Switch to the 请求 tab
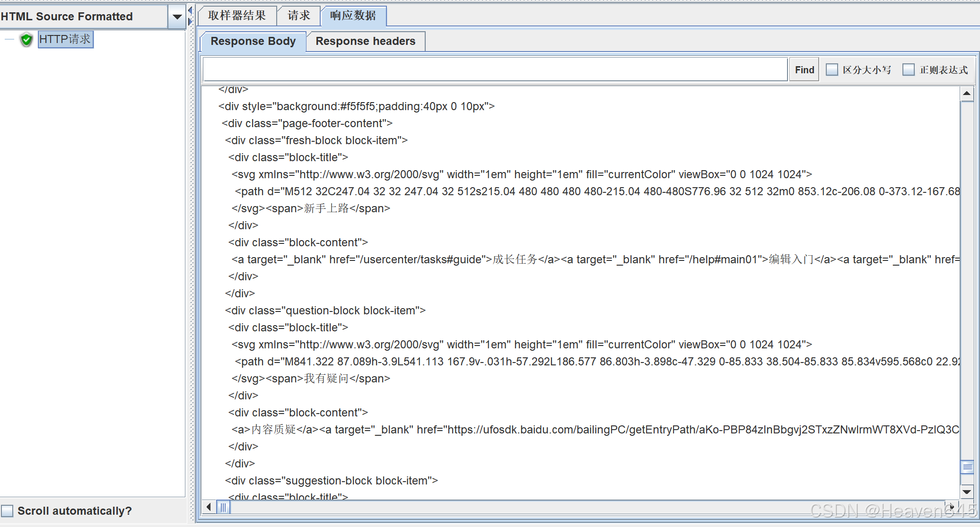 click(x=298, y=16)
